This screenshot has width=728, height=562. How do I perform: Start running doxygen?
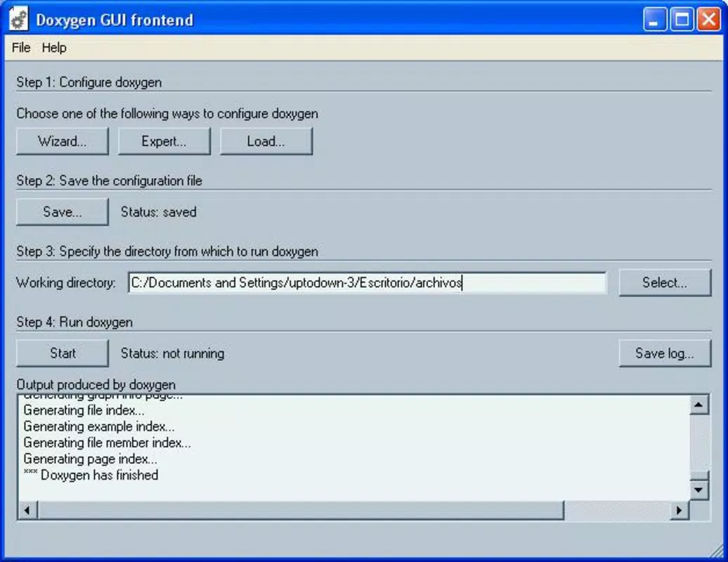[63, 353]
